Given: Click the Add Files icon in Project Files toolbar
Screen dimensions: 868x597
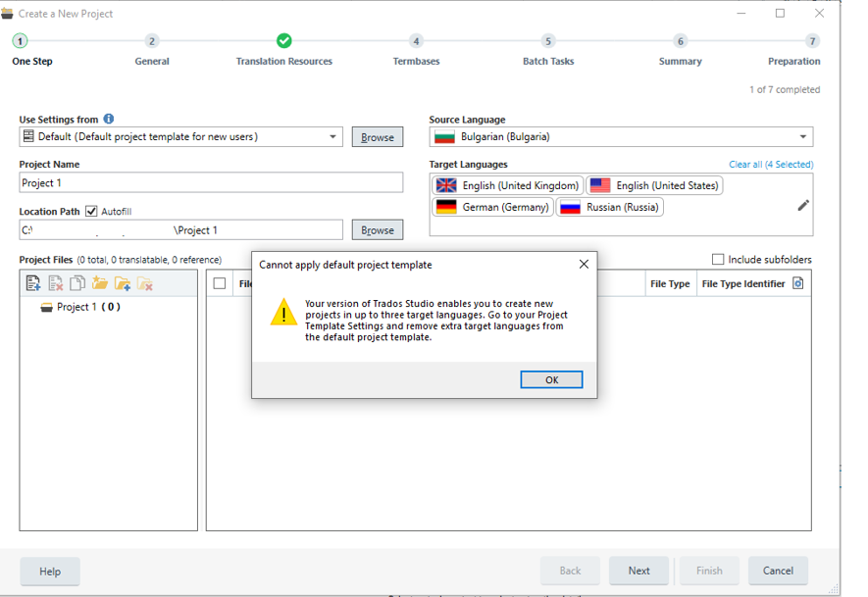Looking at the screenshot, I should click(x=33, y=283).
